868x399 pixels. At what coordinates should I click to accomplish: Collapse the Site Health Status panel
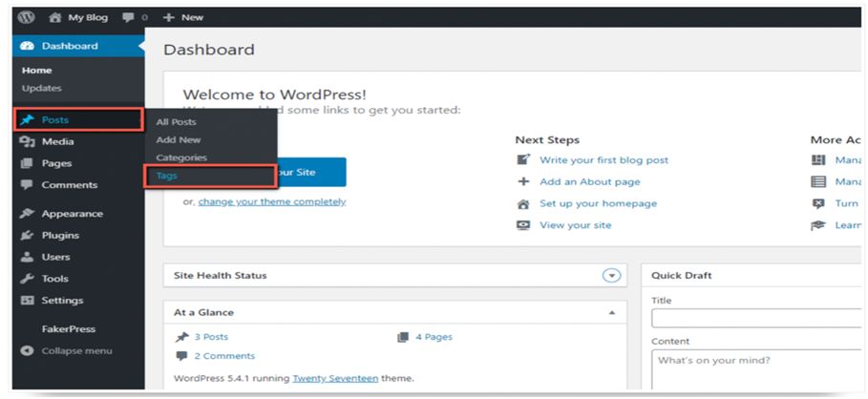(611, 276)
